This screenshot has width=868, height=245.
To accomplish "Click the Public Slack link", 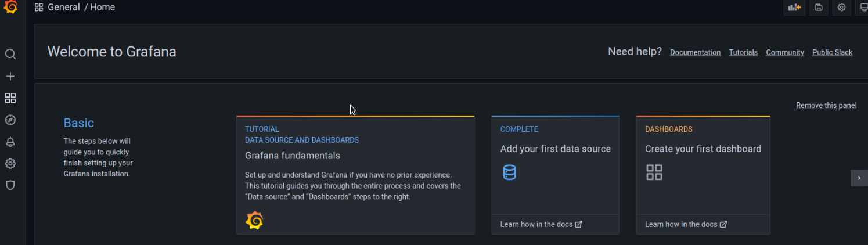I will (x=832, y=52).
